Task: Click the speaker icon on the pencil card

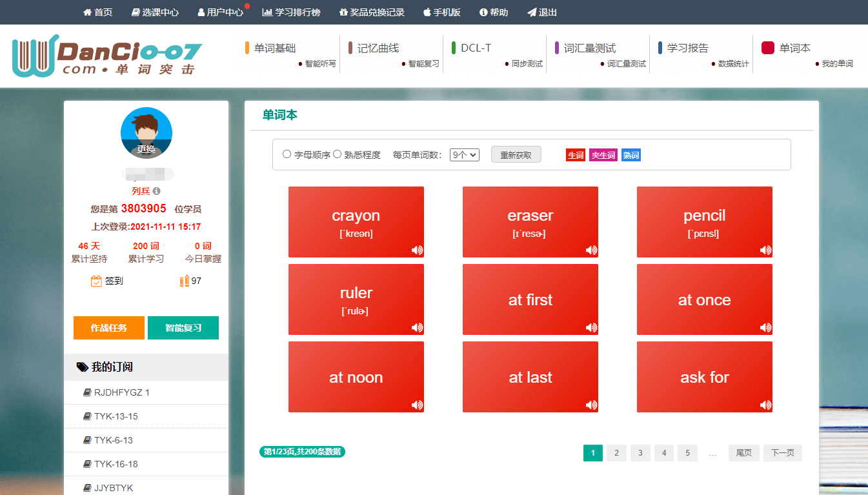Action: (x=765, y=250)
